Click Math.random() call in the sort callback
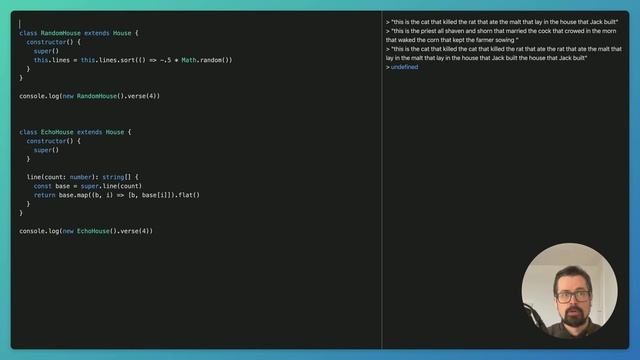The image size is (640, 360). point(207,60)
